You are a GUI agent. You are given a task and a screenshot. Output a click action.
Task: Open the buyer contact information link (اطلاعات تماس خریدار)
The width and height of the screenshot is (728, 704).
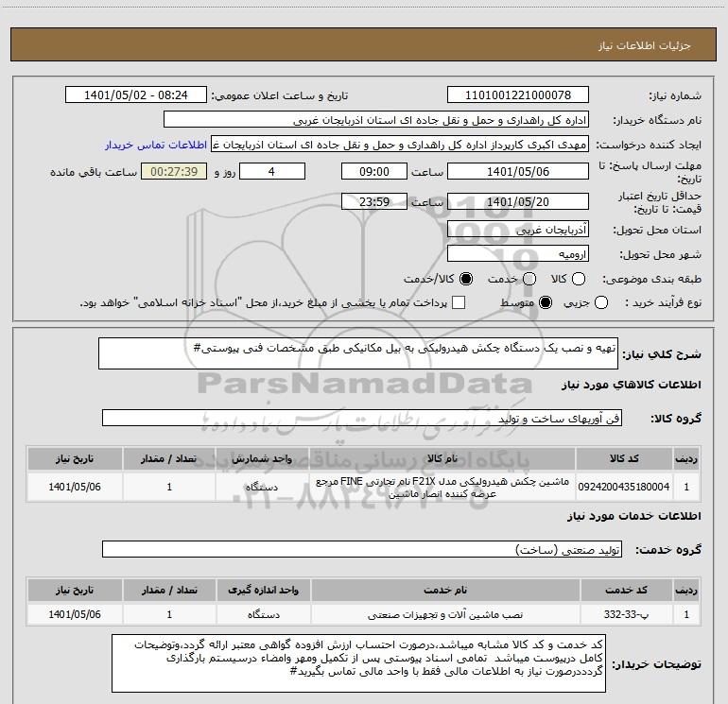pos(156,146)
